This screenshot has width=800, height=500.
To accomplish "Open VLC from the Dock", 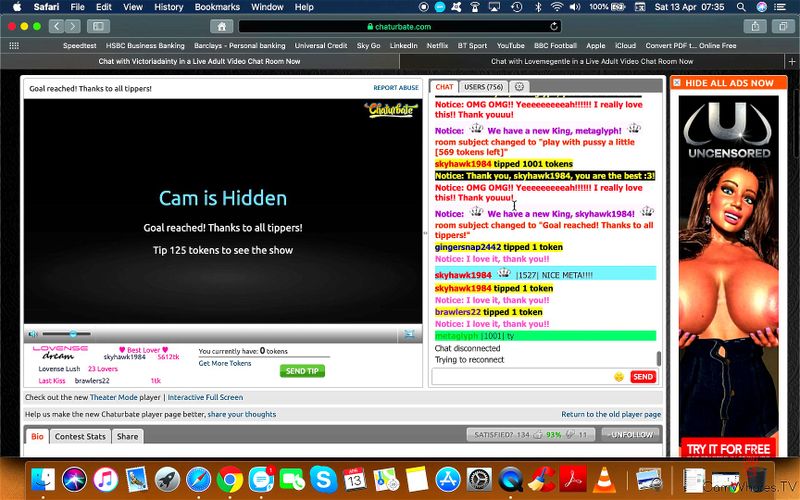I will click(x=604, y=480).
